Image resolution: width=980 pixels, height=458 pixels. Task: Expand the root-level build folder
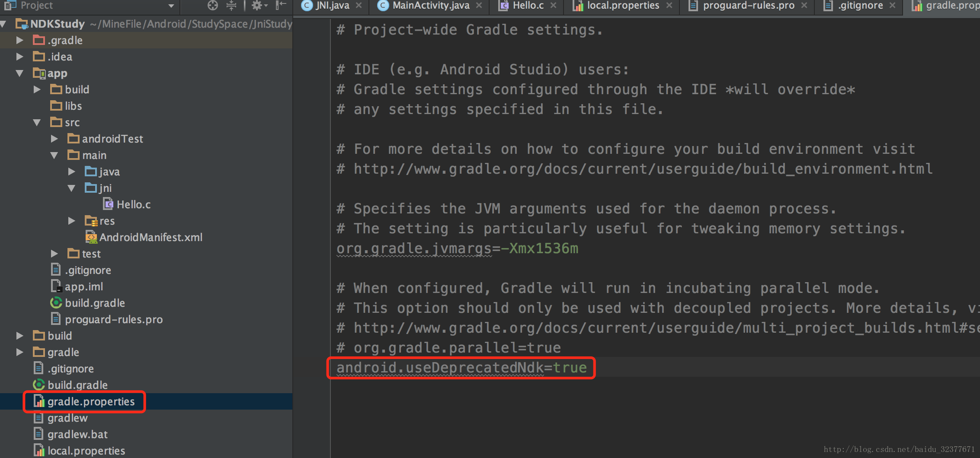point(19,336)
